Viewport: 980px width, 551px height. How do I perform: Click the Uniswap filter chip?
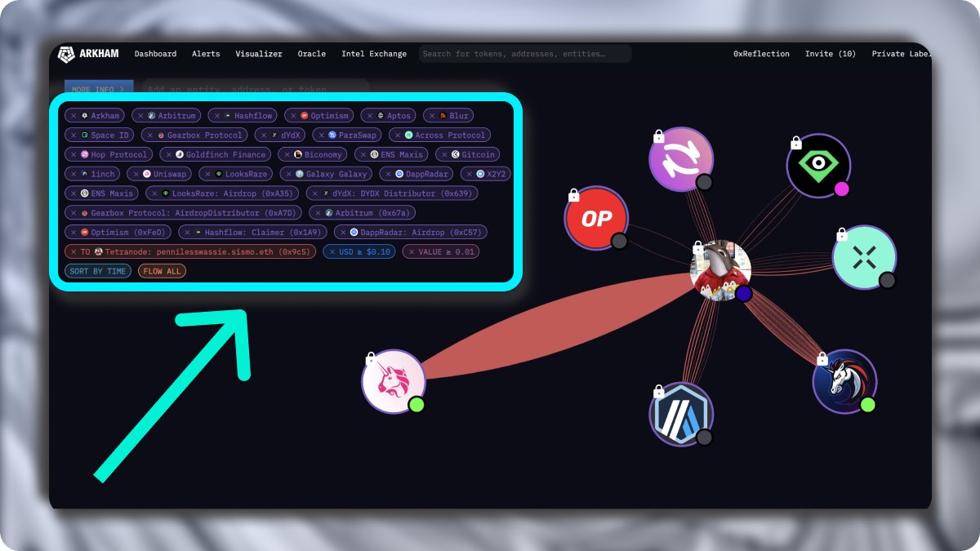(x=161, y=174)
